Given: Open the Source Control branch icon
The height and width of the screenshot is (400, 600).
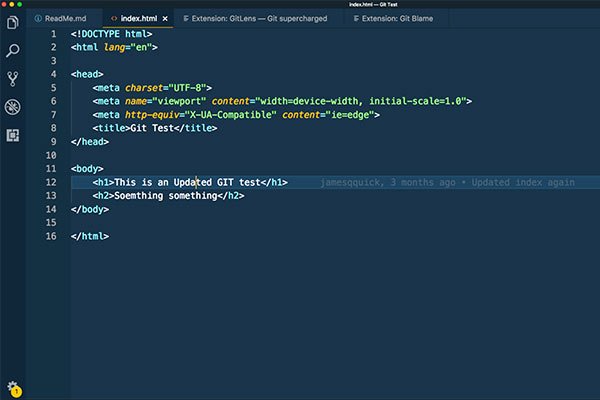Looking at the screenshot, I should tap(13, 79).
